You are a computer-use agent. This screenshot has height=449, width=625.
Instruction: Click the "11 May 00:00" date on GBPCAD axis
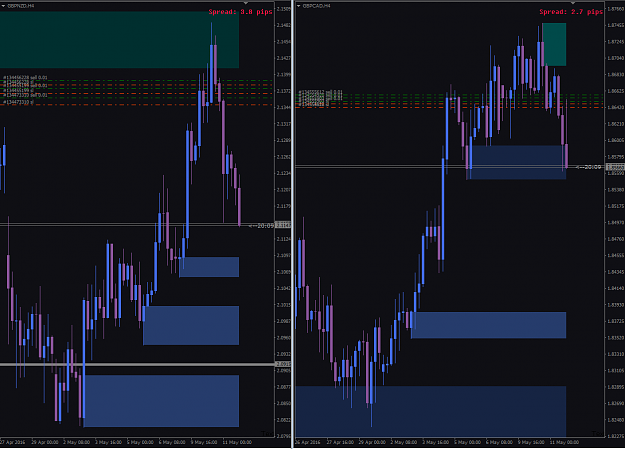coord(564,442)
